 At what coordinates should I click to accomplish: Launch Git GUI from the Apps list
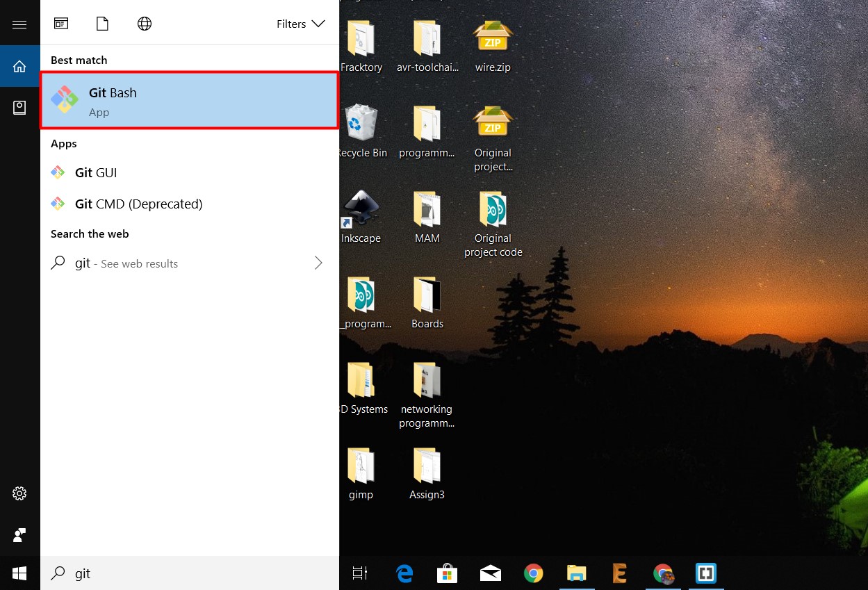(190, 172)
